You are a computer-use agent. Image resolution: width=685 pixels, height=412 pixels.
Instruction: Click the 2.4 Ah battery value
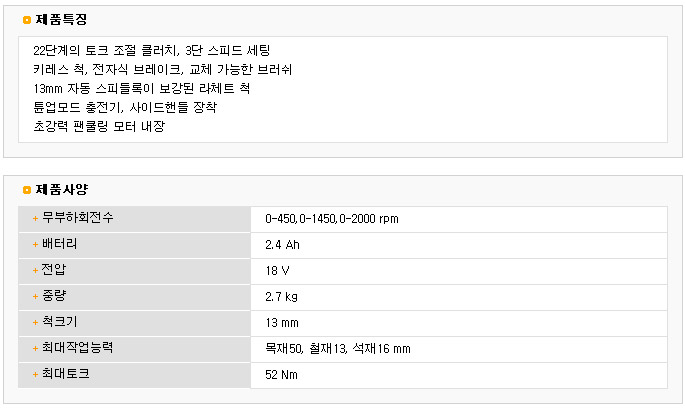point(282,245)
